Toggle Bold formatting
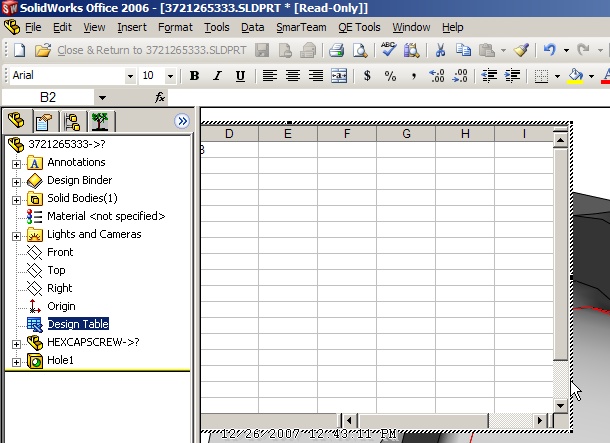Screen dimensions: 610x443 point(194,76)
